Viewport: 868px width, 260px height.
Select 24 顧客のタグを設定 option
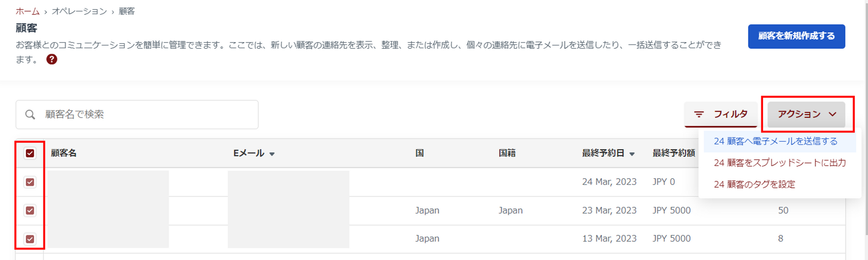[754, 184]
